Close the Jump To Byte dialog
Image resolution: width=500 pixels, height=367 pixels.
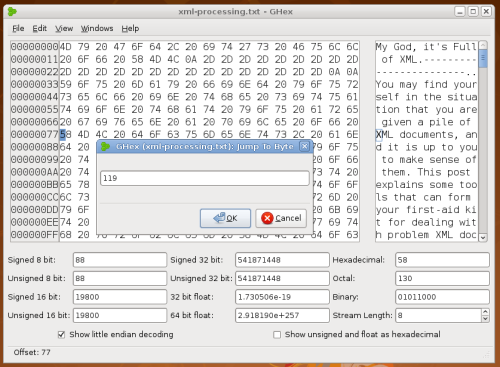(x=304, y=146)
